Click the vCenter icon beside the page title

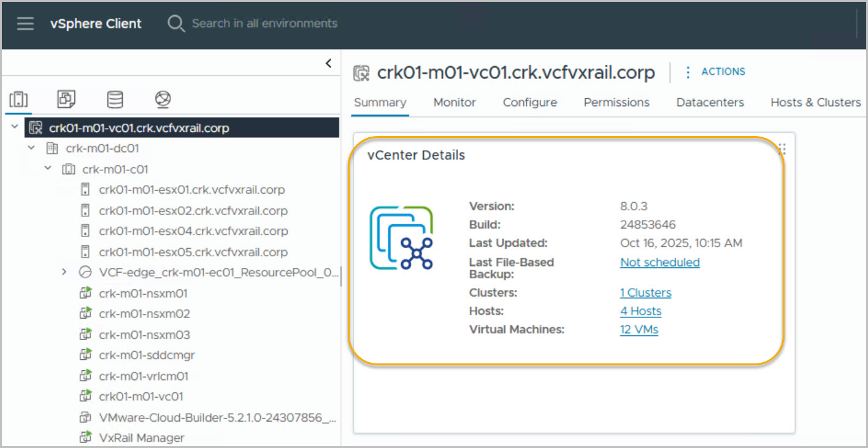tap(362, 74)
